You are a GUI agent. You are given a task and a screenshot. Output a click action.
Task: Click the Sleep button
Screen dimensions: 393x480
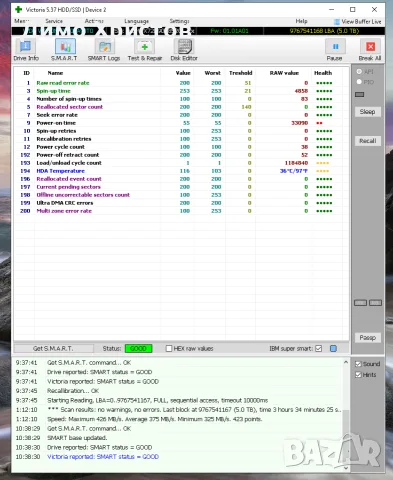pos(367,112)
